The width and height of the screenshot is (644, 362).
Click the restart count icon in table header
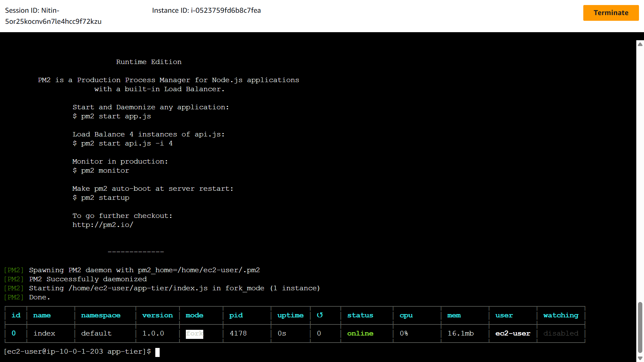[x=320, y=315]
